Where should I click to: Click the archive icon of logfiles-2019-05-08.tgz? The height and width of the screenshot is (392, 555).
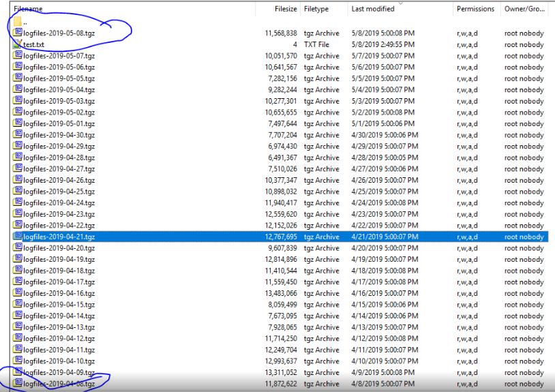tap(17, 33)
